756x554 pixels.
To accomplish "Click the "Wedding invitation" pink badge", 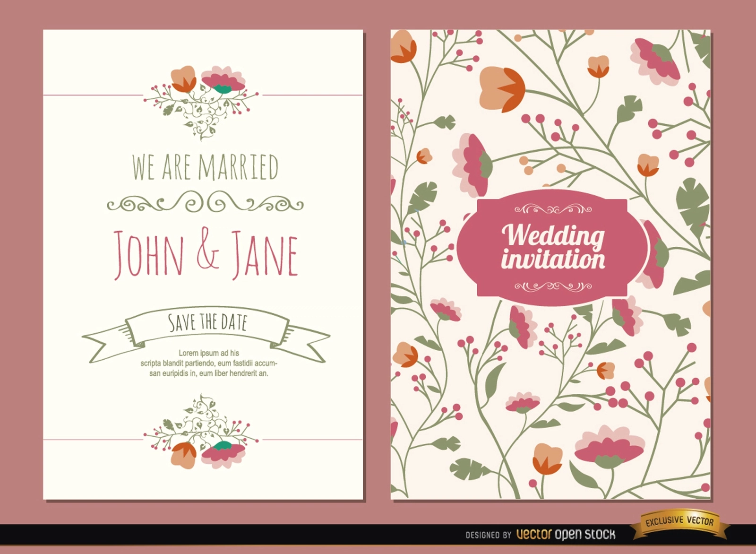I will tap(552, 248).
